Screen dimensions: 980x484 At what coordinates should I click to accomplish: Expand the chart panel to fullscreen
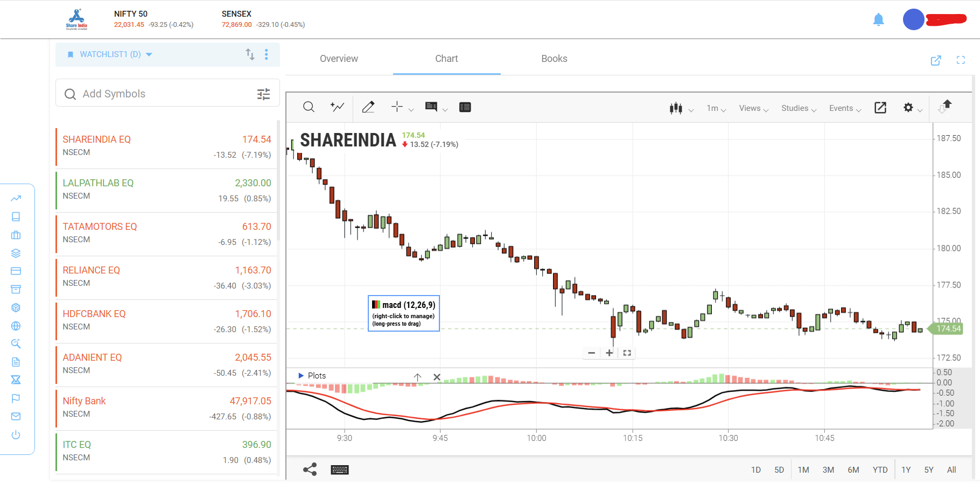click(961, 60)
